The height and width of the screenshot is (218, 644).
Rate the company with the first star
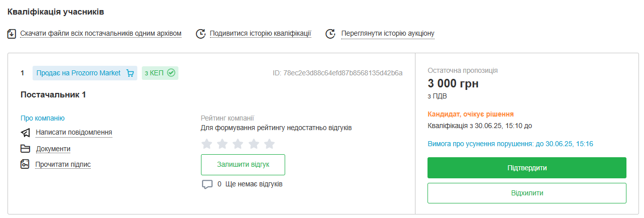[x=206, y=144]
